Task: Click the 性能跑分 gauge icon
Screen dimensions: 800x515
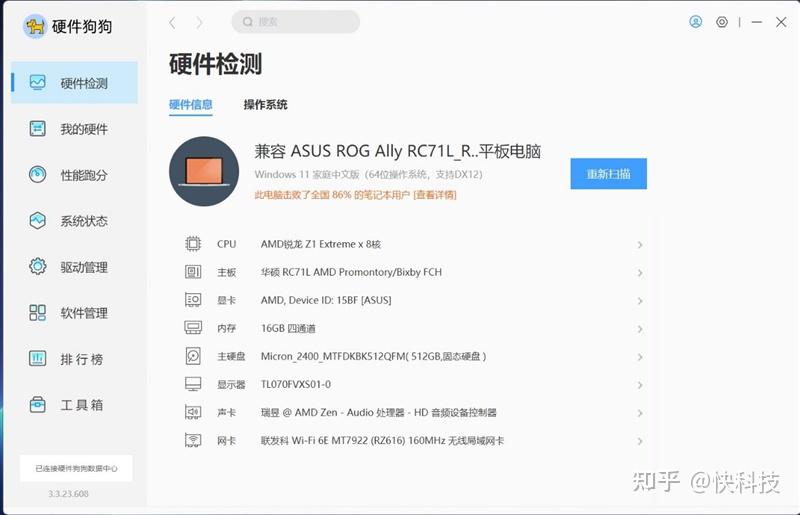Action: [38, 175]
